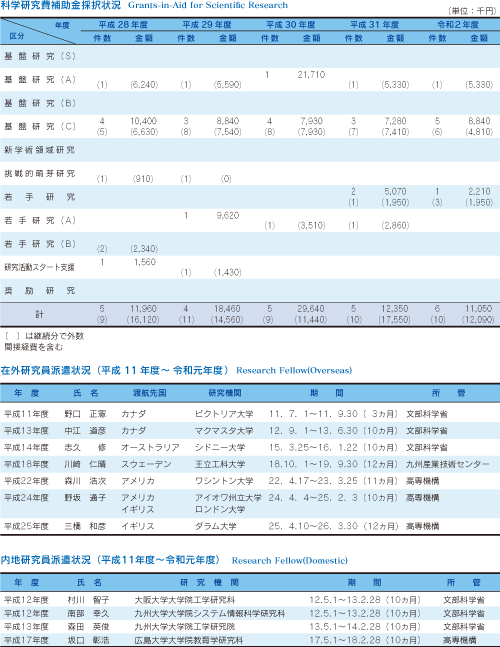Select the 渡航先国 column header

click(x=149, y=393)
